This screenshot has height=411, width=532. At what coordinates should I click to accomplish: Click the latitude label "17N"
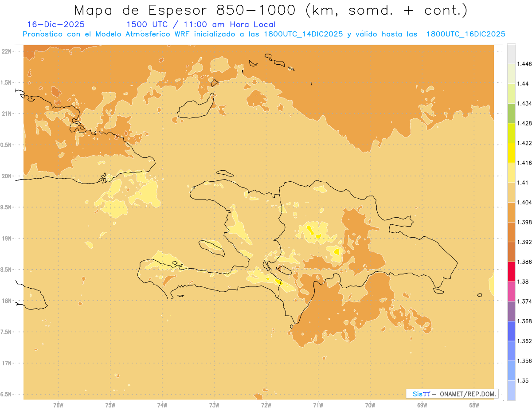6,363
